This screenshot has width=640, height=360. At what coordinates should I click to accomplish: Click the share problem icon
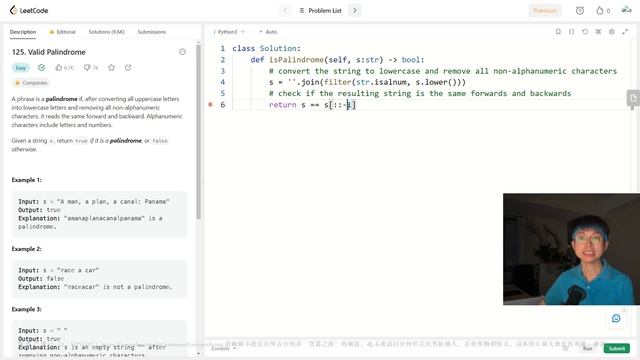pyautogui.click(x=128, y=68)
